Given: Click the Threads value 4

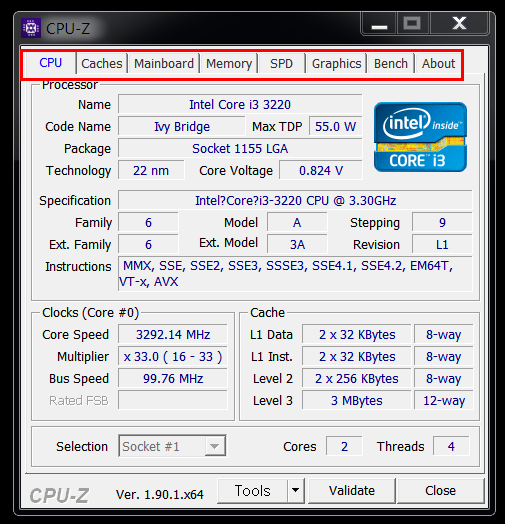Looking at the screenshot, I should click(x=451, y=446).
